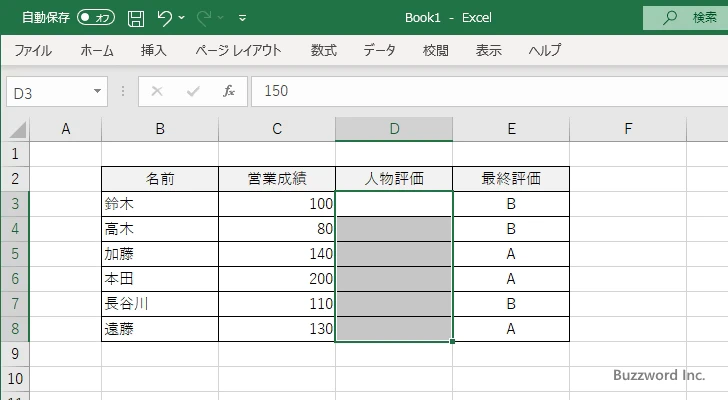
Task: Open the Redo history dropdown arrow
Action: tap(221, 18)
